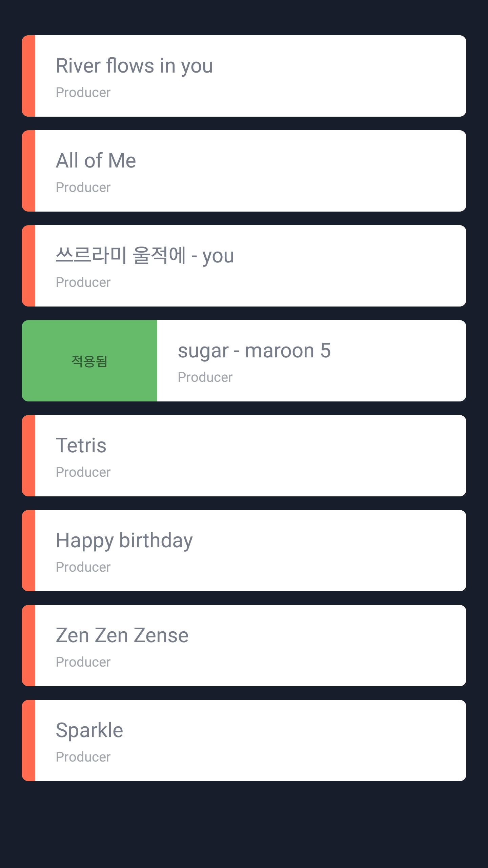Choose the "Sparkle" song title

[89, 730]
